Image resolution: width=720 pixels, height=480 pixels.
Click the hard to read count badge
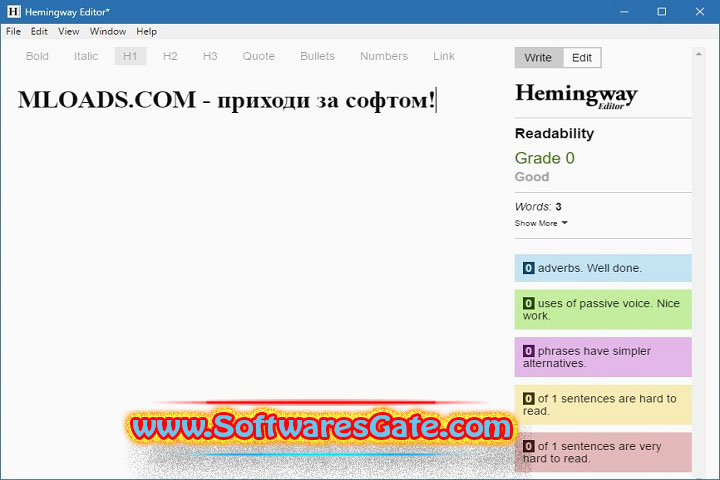(529, 398)
